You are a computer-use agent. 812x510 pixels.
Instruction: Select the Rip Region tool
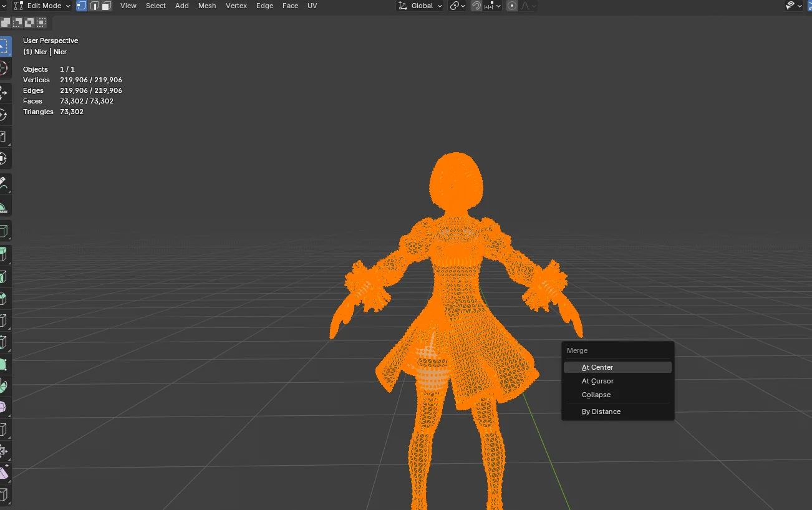4,495
